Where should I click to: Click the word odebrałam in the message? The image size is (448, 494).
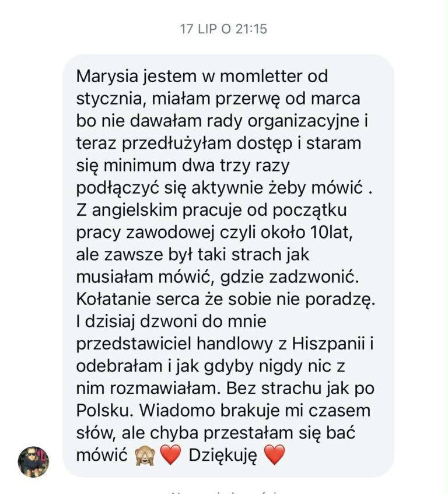point(120,366)
